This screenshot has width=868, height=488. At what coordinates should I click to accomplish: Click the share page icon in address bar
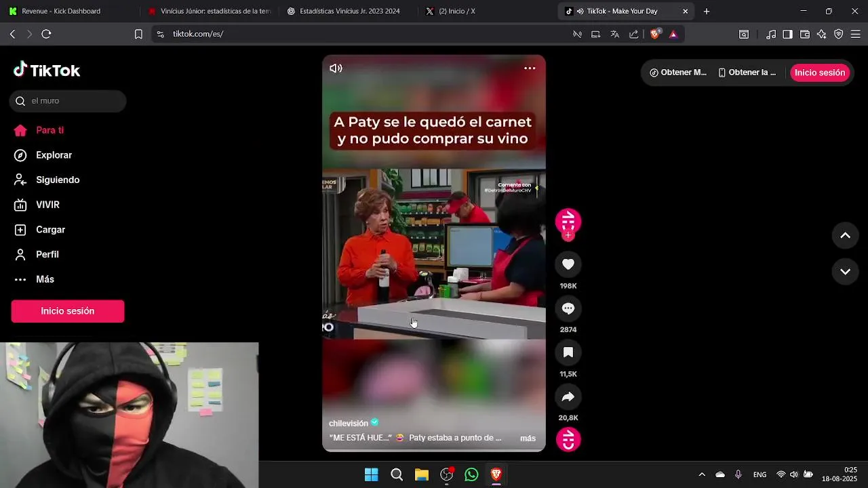pos(633,34)
